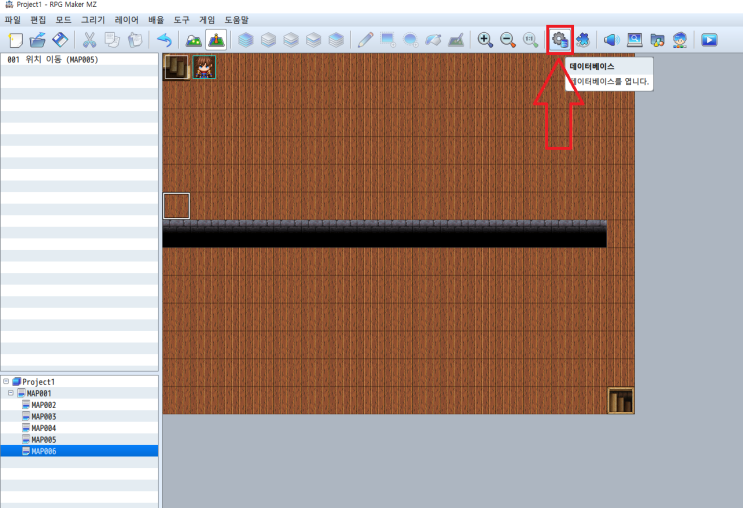Undo the last action with the blue arrow
This screenshot has width=743, height=508.
click(164, 40)
